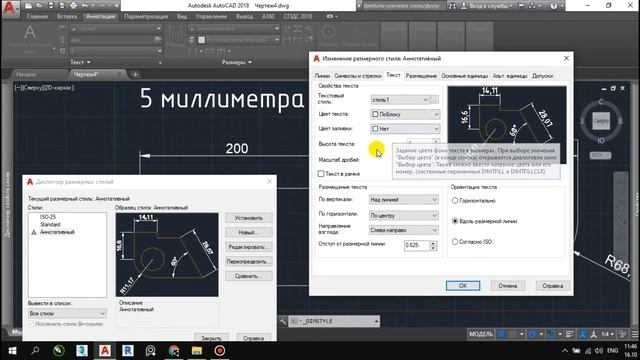Open the view direction dropdown
Image resolution: width=640 pixels, height=360 pixels.
(404, 230)
